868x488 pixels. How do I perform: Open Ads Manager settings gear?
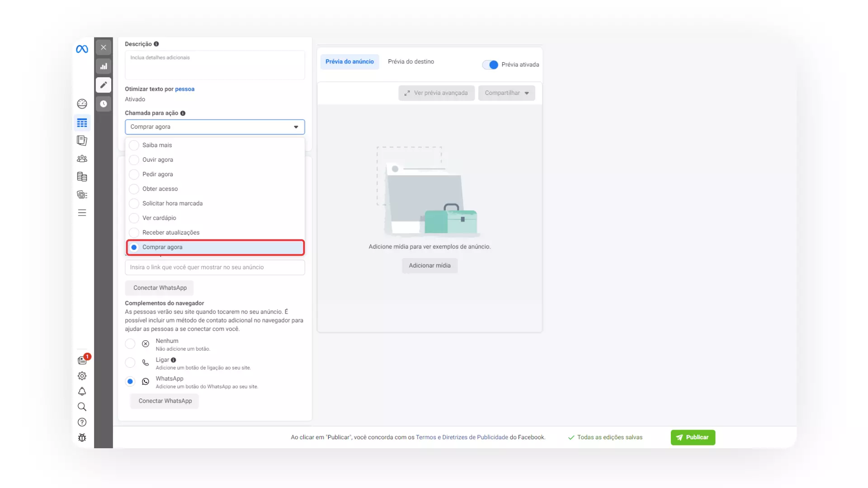click(x=82, y=375)
